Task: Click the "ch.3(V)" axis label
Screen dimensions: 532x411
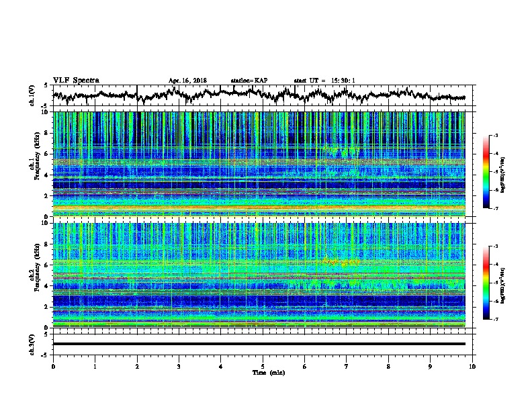Action: click(32, 345)
